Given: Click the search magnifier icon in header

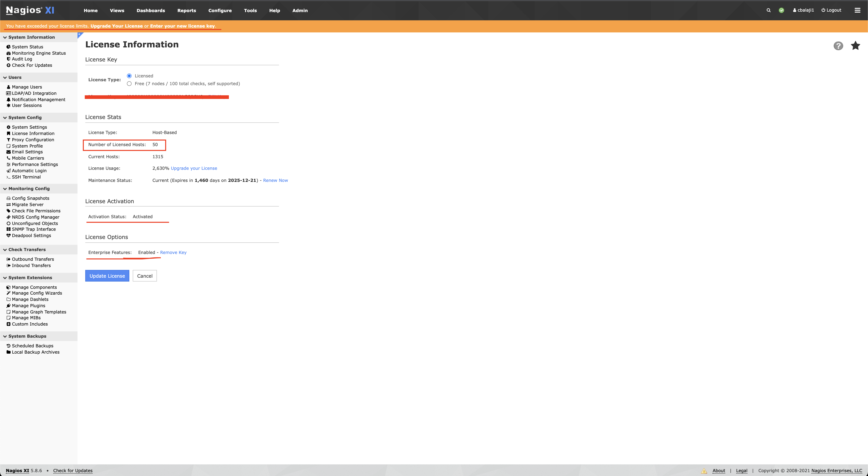Looking at the screenshot, I should click(769, 10).
